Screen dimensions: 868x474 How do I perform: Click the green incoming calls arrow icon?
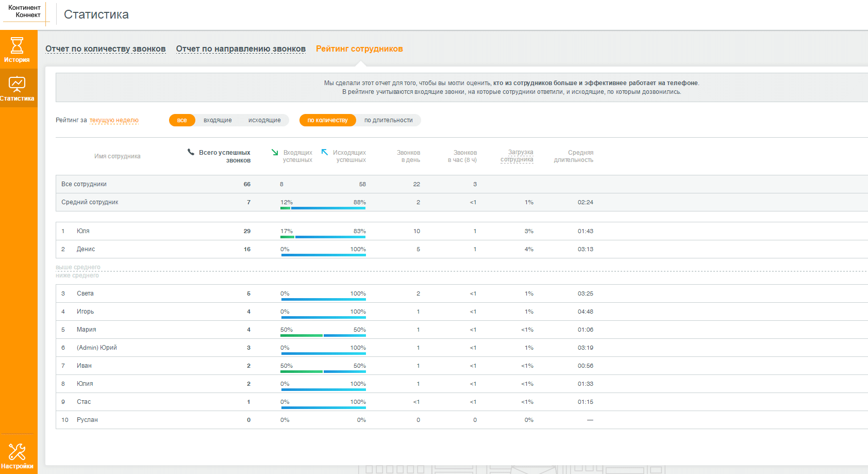[275, 152]
